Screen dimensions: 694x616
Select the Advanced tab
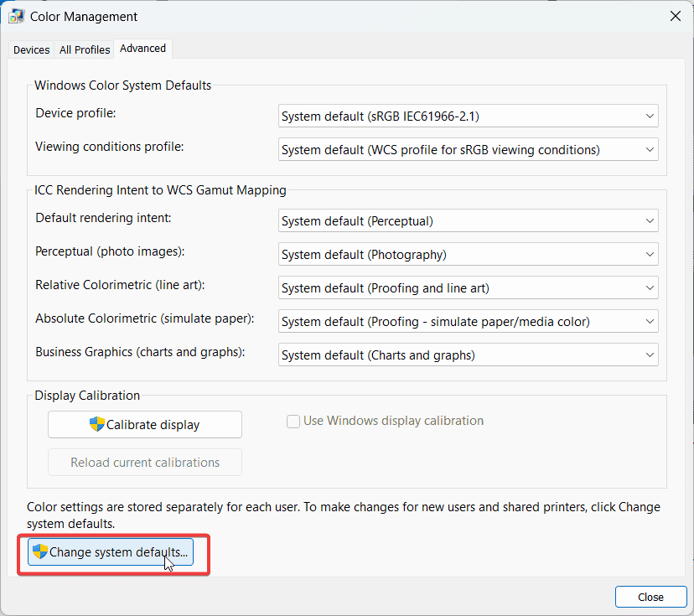[142, 49]
